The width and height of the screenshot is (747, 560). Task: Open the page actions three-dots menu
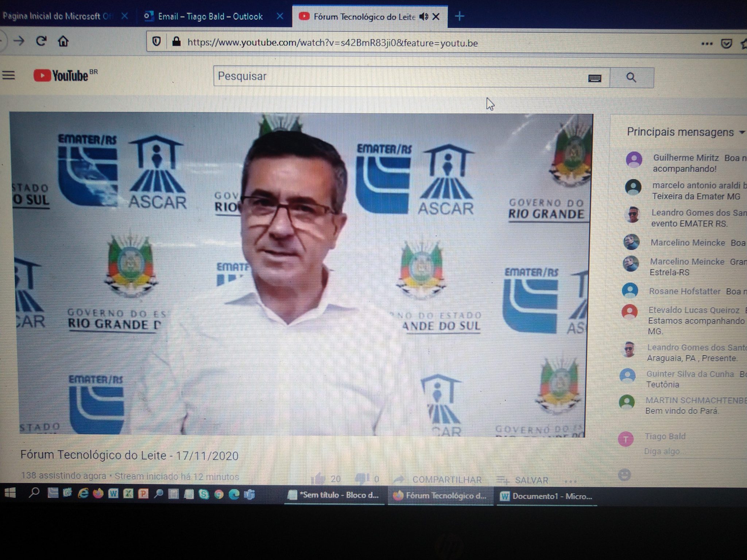click(x=707, y=44)
